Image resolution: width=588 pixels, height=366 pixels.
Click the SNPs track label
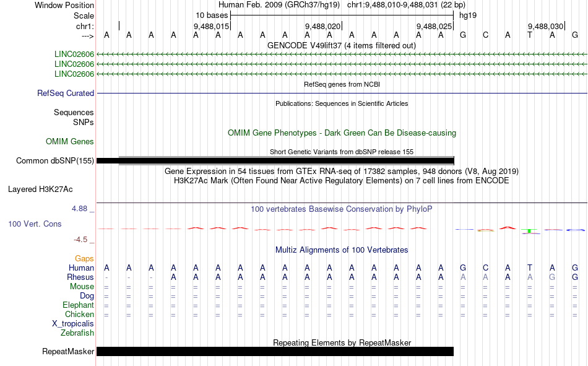84,123
